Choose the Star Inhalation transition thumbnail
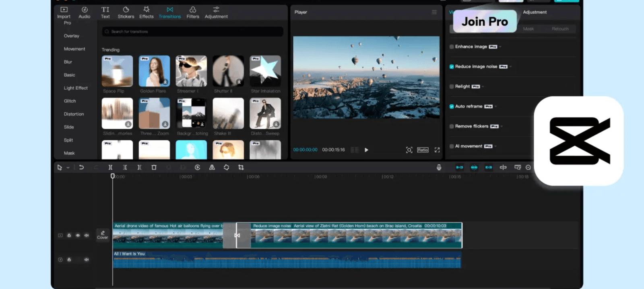The width and height of the screenshot is (644, 289). [x=265, y=71]
